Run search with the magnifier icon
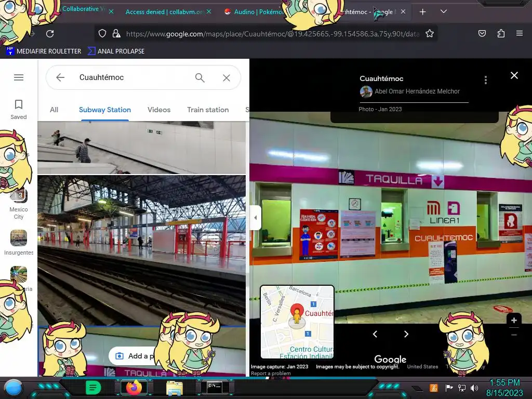This screenshot has width=532, height=399. [200, 78]
